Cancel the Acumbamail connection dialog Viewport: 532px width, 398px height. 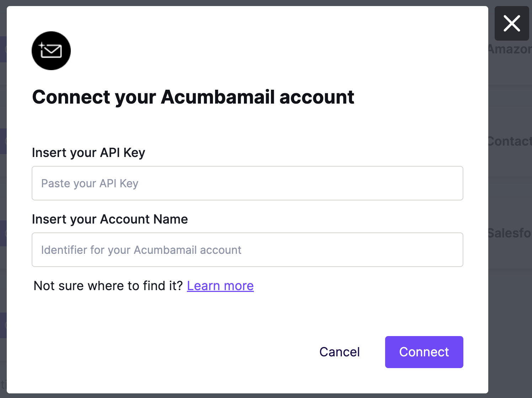click(340, 352)
